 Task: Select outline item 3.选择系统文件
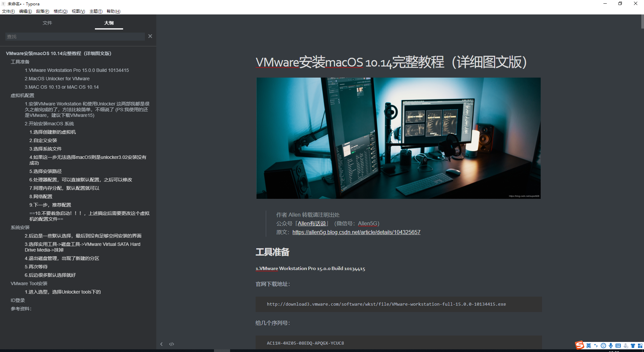pyautogui.click(x=46, y=149)
